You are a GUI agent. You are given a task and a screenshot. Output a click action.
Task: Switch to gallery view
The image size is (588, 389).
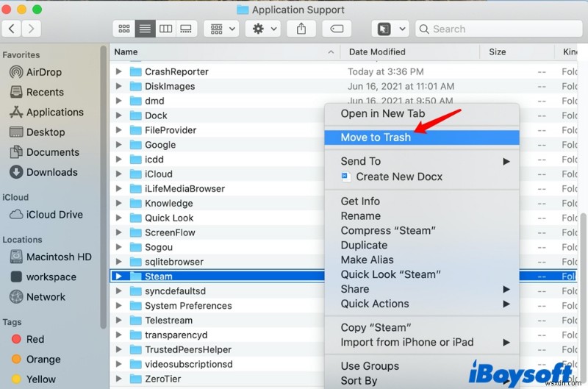pos(187,29)
